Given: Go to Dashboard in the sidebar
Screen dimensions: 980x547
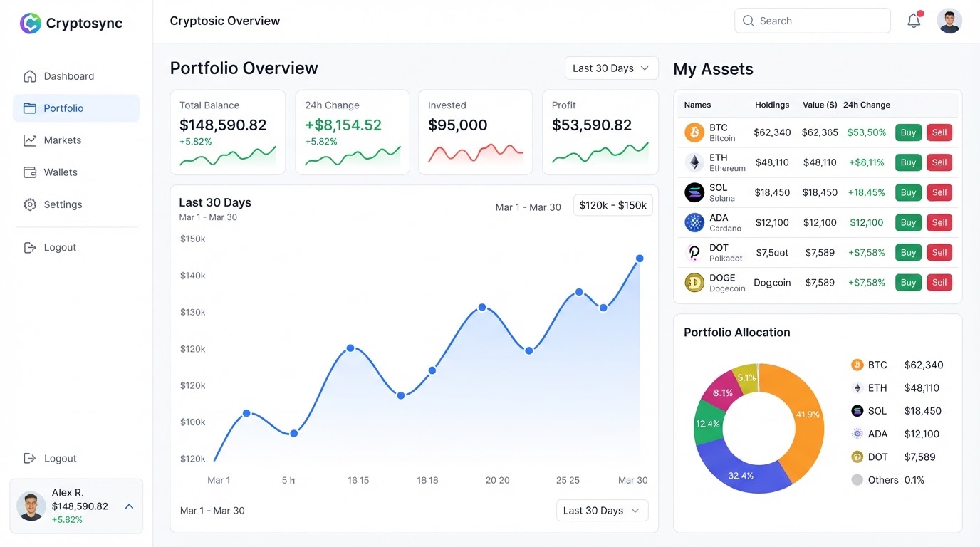Looking at the screenshot, I should pos(76,76).
